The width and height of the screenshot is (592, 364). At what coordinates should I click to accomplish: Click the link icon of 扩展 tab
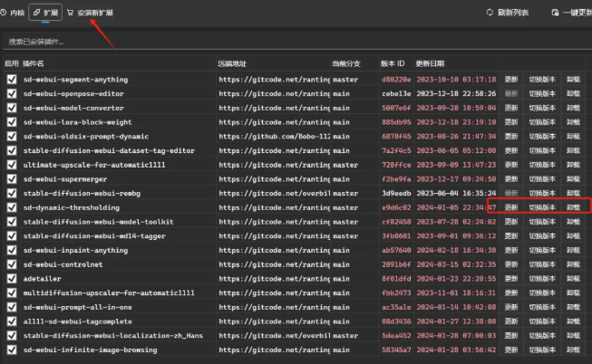click(36, 13)
